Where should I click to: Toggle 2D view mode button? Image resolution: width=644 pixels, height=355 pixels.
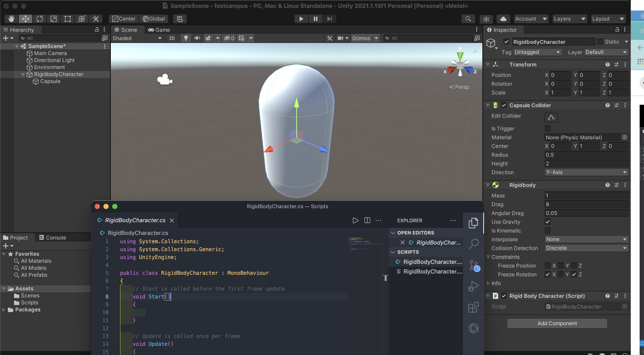pyautogui.click(x=172, y=38)
